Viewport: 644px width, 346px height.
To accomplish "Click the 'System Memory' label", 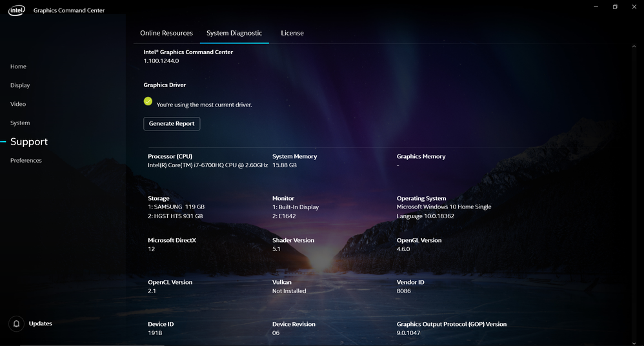I will [x=294, y=157].
